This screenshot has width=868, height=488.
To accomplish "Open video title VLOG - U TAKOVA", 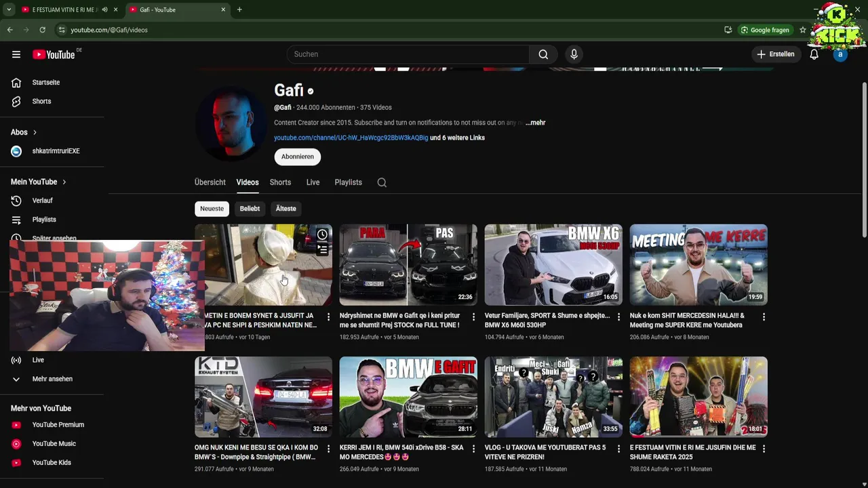I will 546,452.
